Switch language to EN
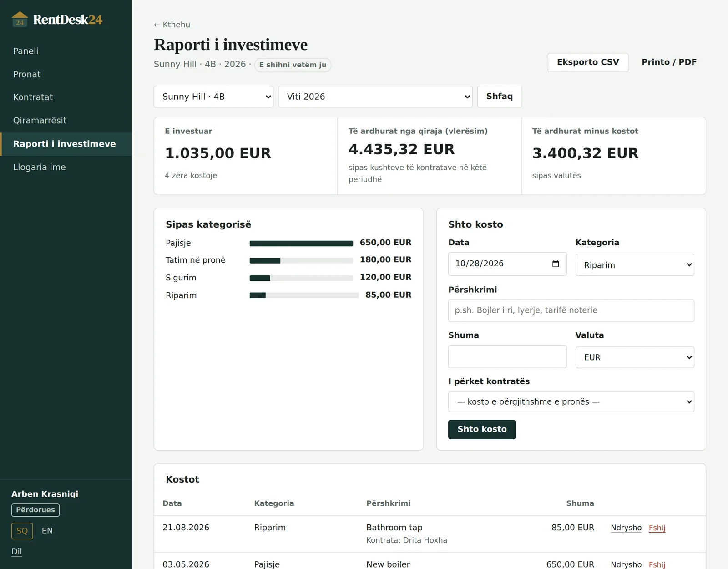The height and width of the screenshot is (569, 728). click(x=47, y=531)
